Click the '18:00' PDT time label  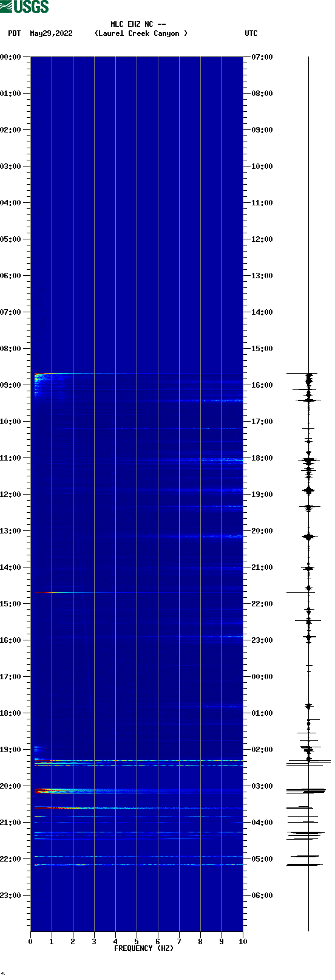pyautogui.click(x=11, y=713)
